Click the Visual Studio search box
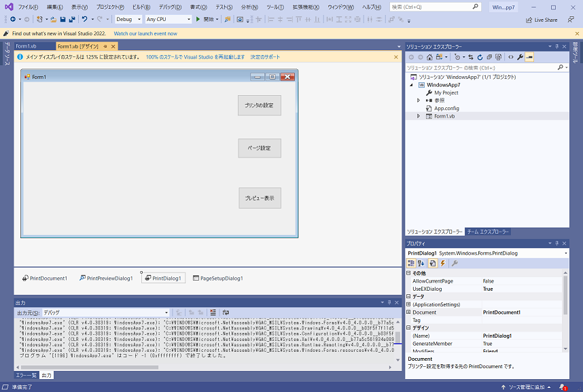 click(x=435, y=7)
